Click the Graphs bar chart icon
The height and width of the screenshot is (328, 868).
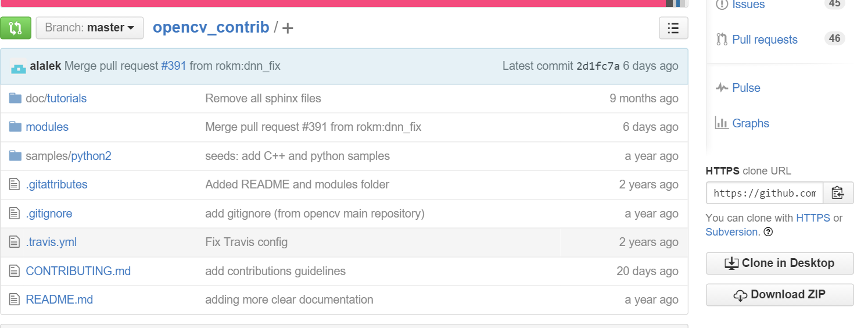pos(722,123)
